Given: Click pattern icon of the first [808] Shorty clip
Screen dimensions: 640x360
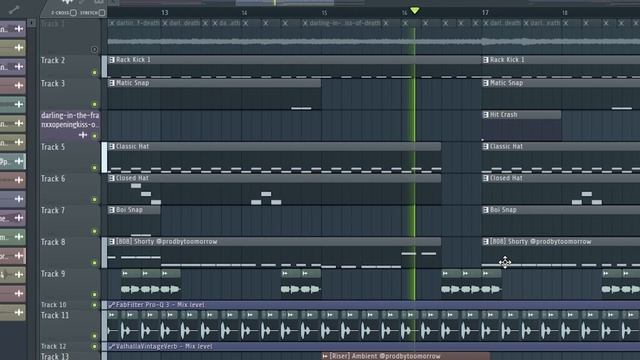Looking at the screenshot, I should tap(112, 242).
